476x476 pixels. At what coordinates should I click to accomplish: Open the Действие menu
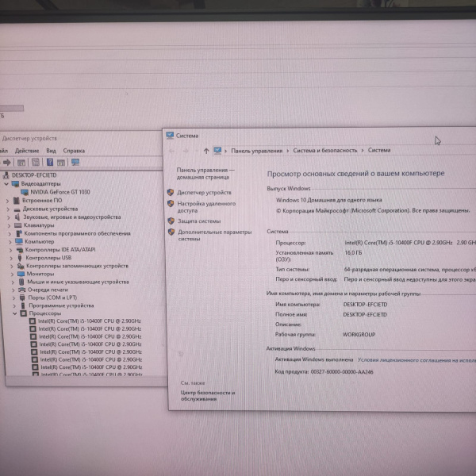point(27,151)
